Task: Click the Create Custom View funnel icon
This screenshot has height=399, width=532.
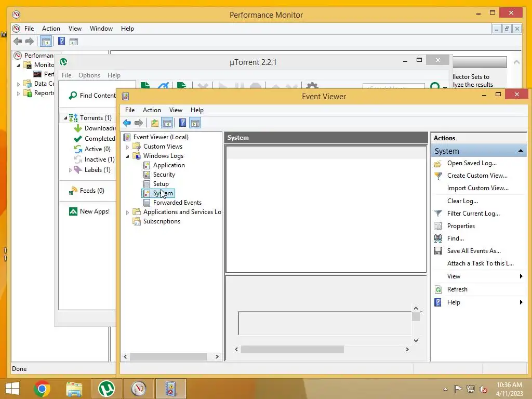Action: tap(438, 176)
